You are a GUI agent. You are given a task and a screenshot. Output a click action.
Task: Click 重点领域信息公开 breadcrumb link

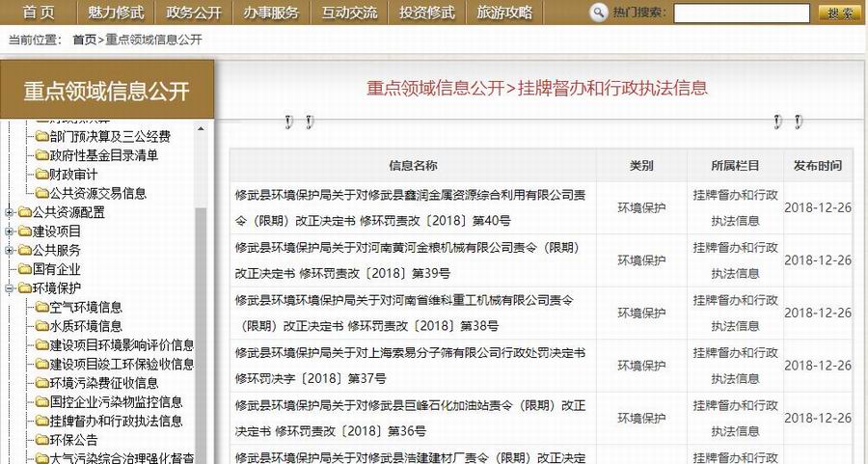tap(154, 40)
